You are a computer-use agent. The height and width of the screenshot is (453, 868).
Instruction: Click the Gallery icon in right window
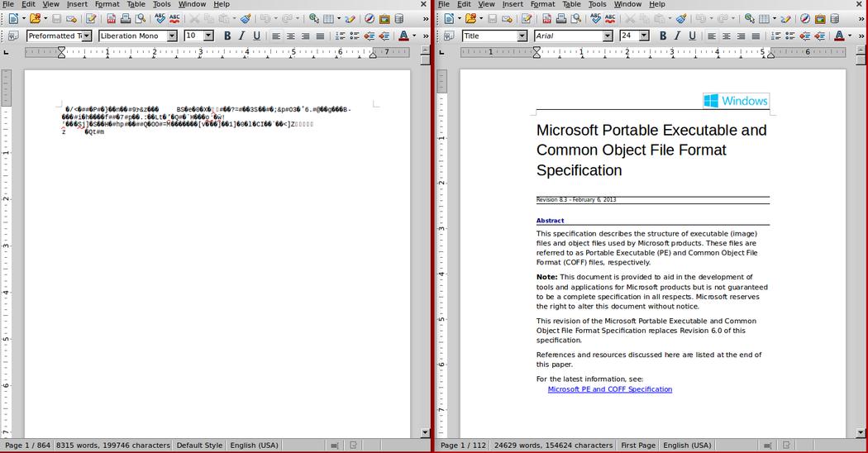pyautogui.click(x=820, y=19)
